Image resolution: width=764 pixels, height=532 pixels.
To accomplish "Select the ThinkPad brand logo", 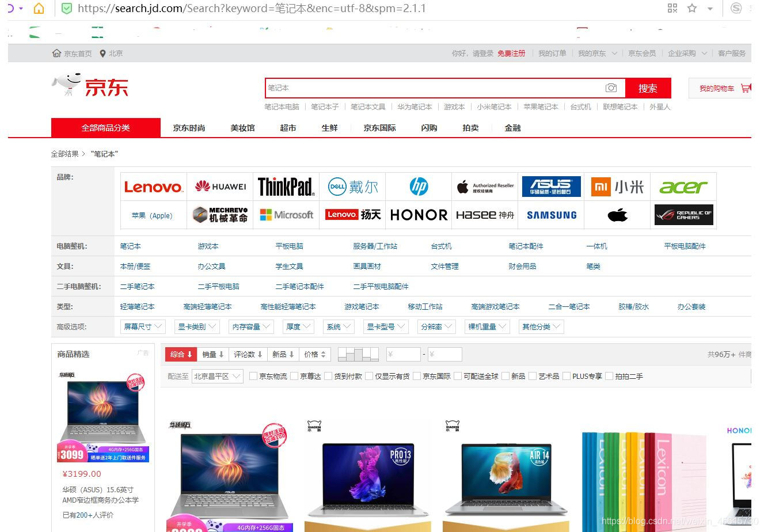I will 286,187.
